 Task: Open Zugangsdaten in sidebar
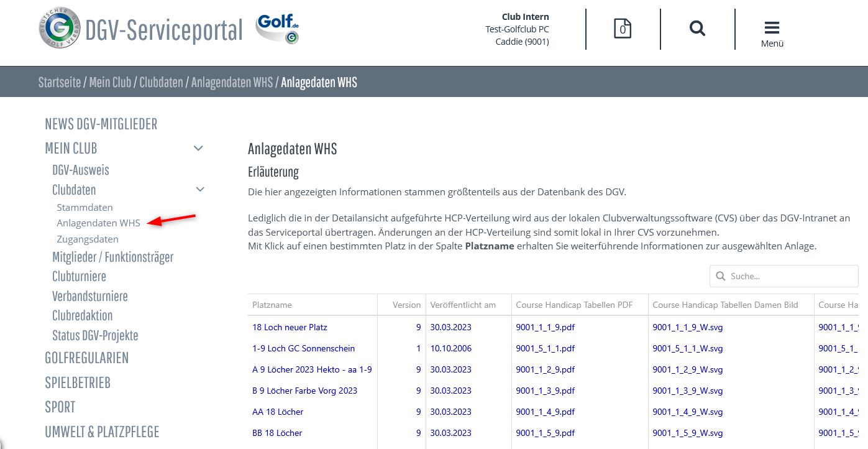(x=88, y=239)
